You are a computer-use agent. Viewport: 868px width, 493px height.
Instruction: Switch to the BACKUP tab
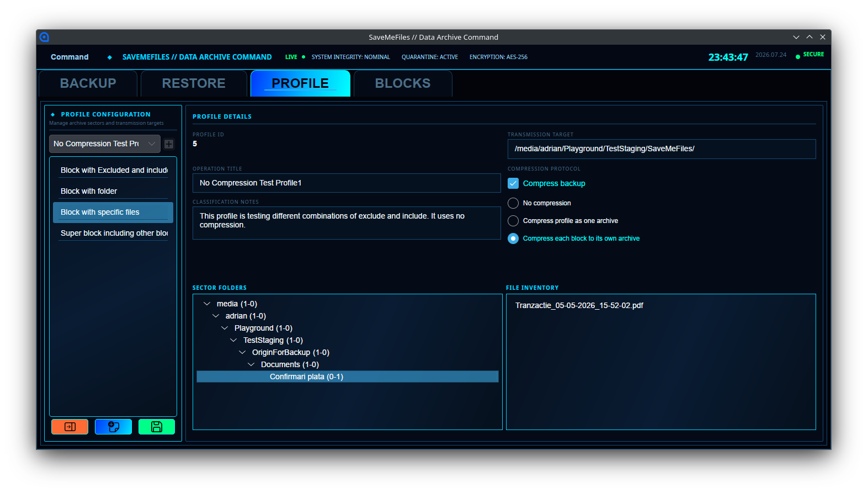point(88,83)
